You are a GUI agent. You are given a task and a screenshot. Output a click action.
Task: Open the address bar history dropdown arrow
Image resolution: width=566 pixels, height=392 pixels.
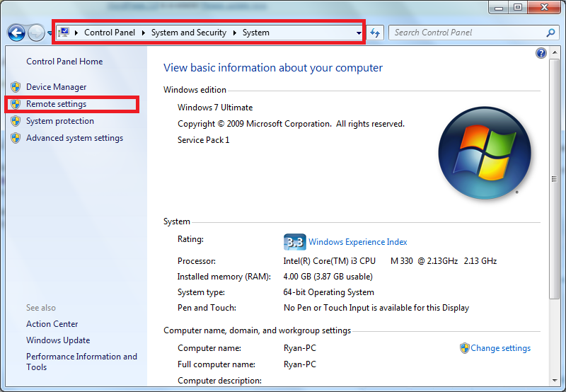tap(359, 33)
